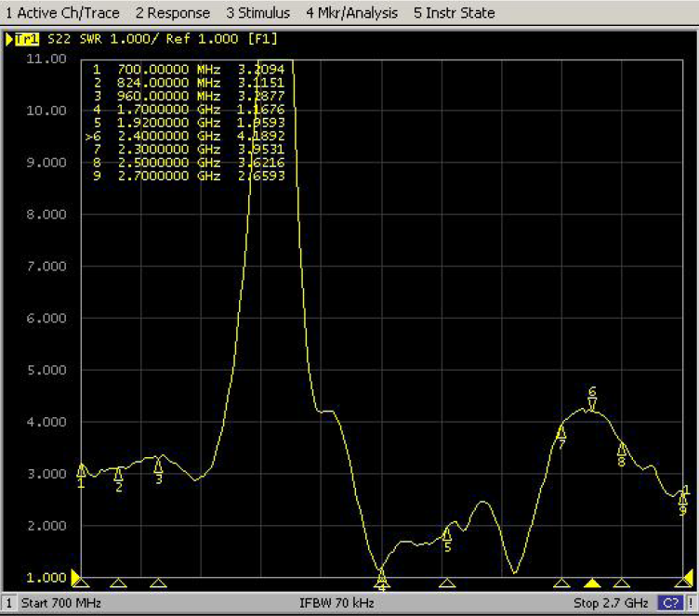Click the bottom-axis indicator for marker 2
This screenshot has height=616, width=699.
tap(119, 583)
